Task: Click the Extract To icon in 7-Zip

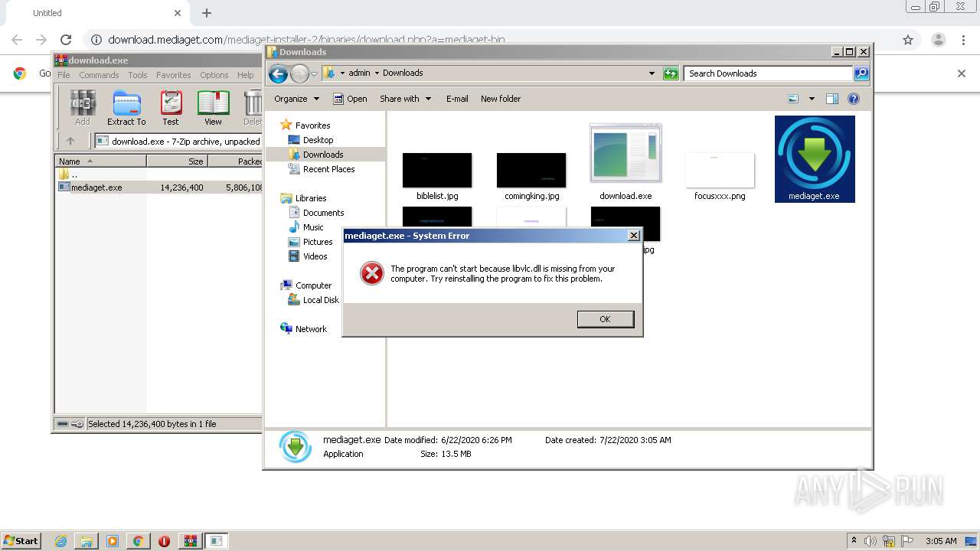Action: click(x=126, y=108)
